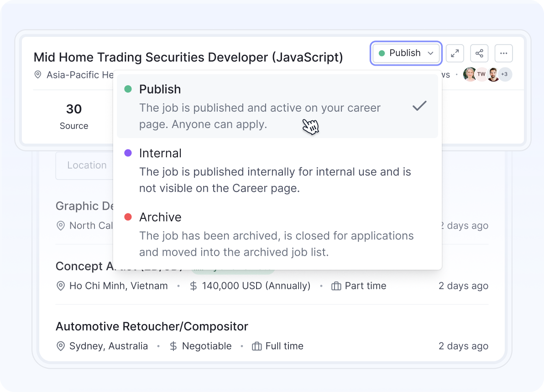Open the Graphic Designer job listing
Screen dimensions: 544x392
pyautogui.click(x=84, y=206)
